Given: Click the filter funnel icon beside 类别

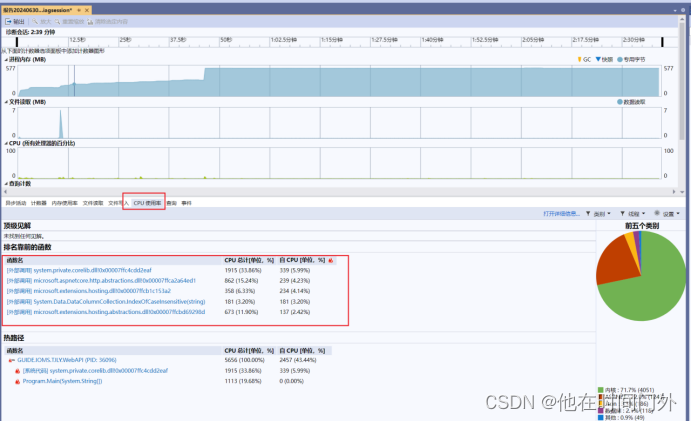Looking at the screenshot, I should tap(588, 214).
